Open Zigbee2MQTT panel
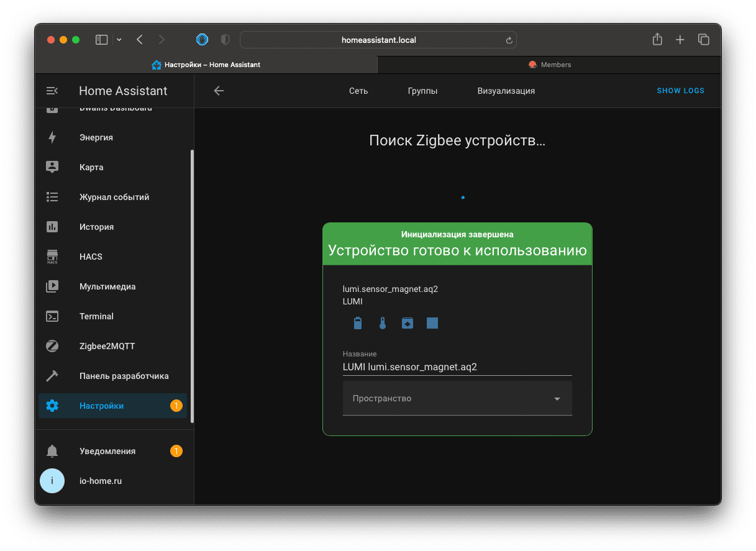Screen dimensions: 756x551 [106, 346]
